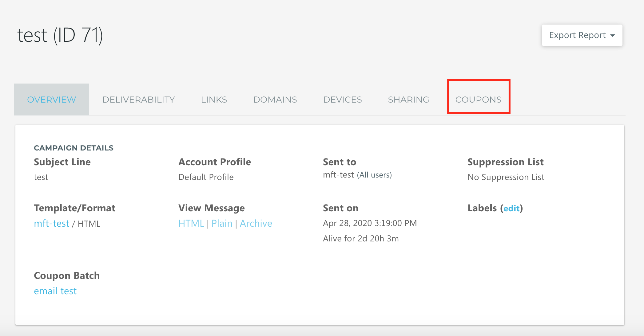This screenshot has height=336, width=644.
Task: View the Plain message version
Action: coord(222,223)
